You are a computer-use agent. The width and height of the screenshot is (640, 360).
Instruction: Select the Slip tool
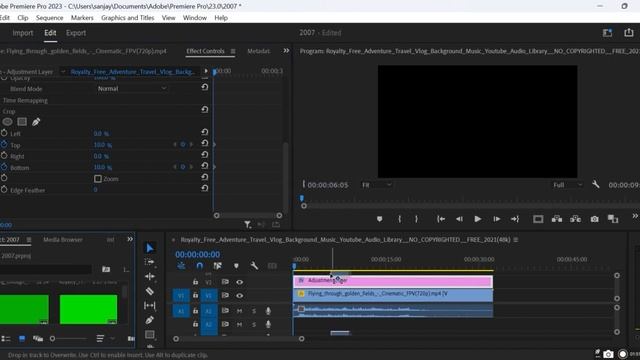pos(150,305)
